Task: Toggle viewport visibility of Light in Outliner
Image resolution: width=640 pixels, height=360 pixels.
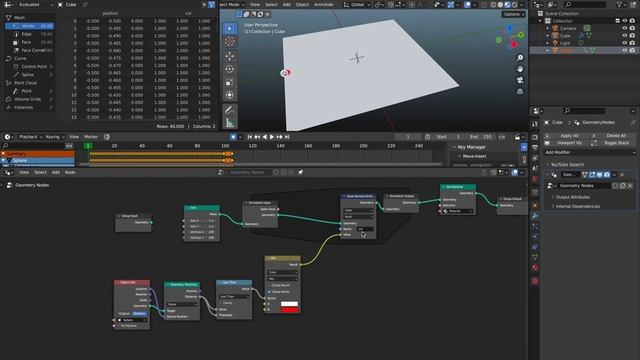Action: (x=624, y=43)
